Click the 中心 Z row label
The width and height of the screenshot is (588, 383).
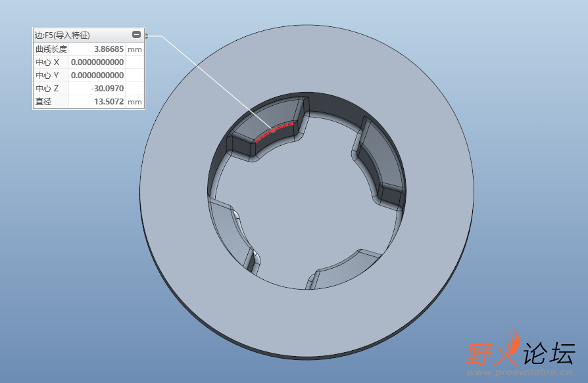[x=47, y=88]
